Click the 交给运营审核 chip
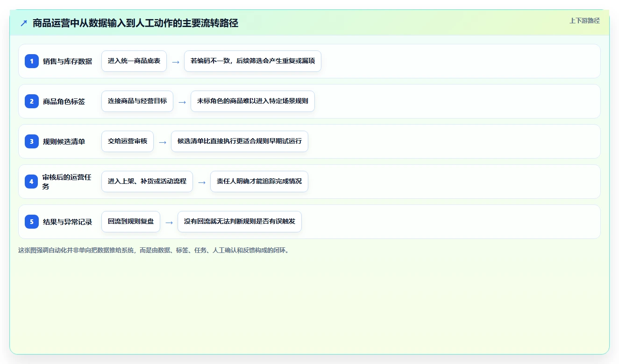The width and height of the screenshot is (619, 364). tap(128, 141)
